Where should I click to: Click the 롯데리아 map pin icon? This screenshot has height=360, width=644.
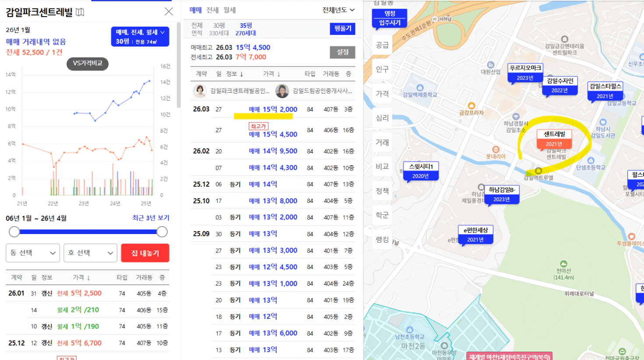[x=496, y=149]
